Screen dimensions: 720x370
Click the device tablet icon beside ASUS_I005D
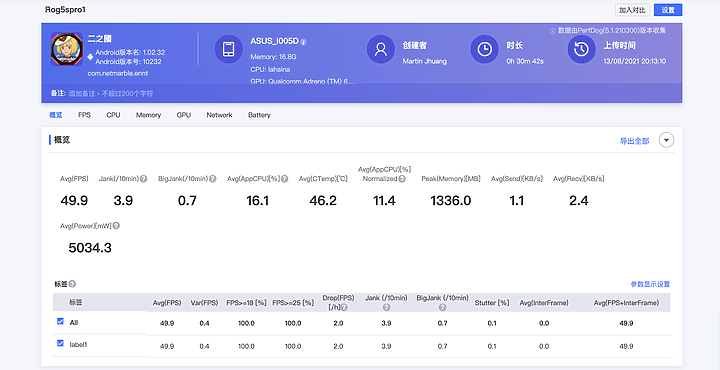click(x=229, y=49)
